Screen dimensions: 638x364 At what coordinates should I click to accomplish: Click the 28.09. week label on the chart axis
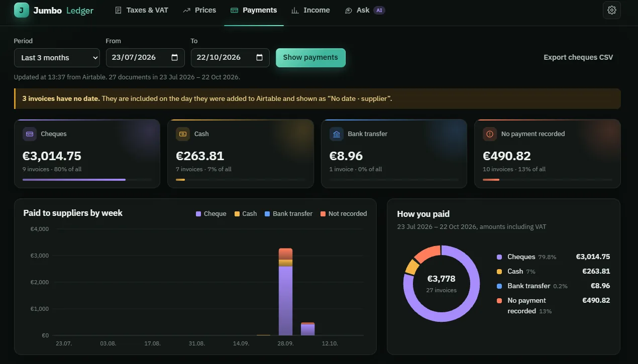pyautogui.click(x=285, y=343)
